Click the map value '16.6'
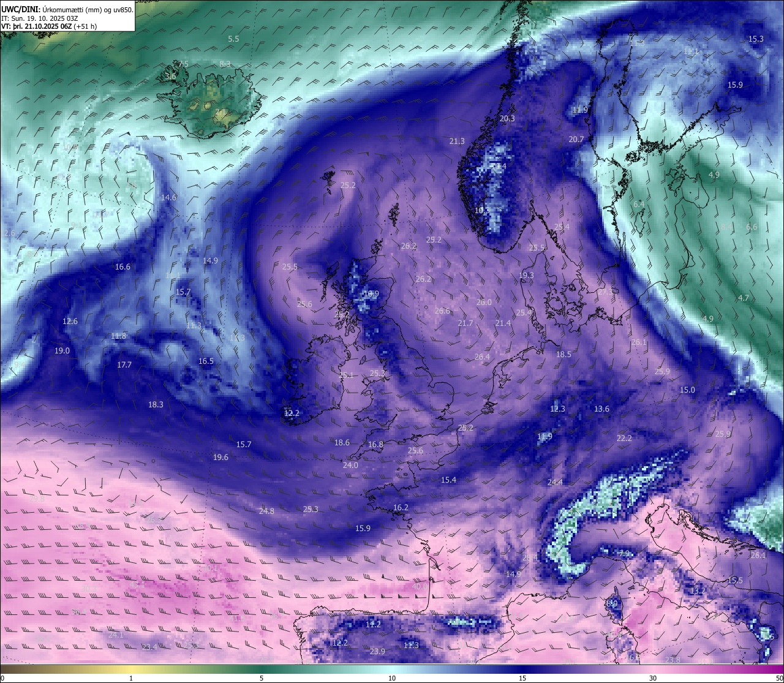The width and height of the screenshot is (784, 683). point(123,267)
